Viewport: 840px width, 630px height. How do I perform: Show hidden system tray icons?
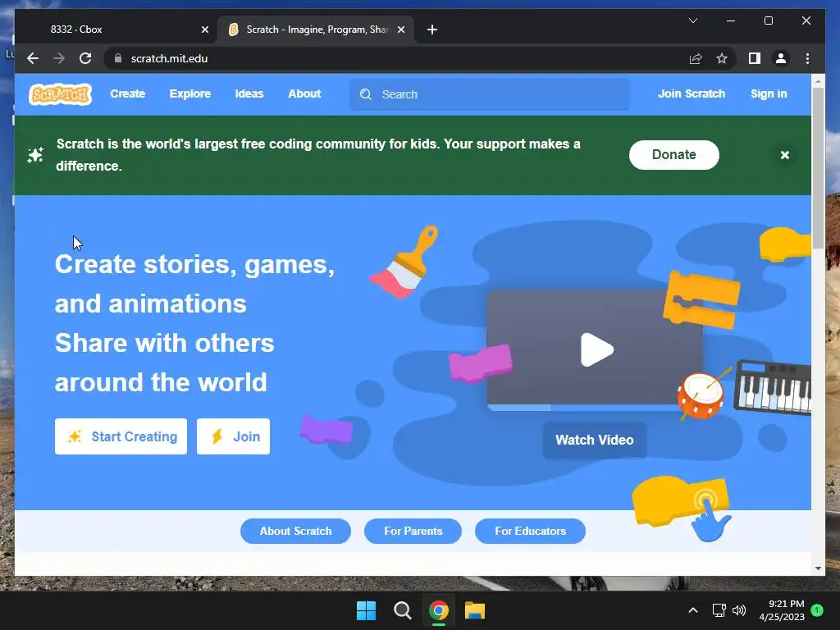click(692, 610)
